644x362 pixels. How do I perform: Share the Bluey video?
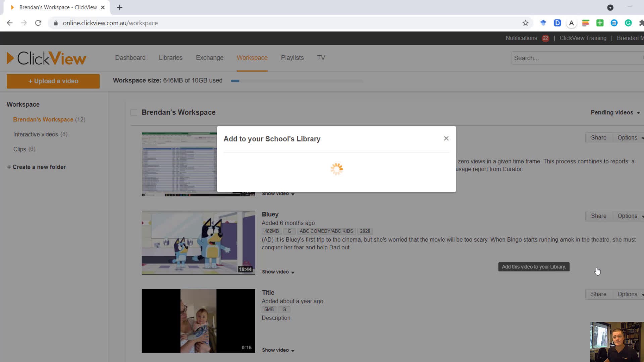(x=598, y=216)
